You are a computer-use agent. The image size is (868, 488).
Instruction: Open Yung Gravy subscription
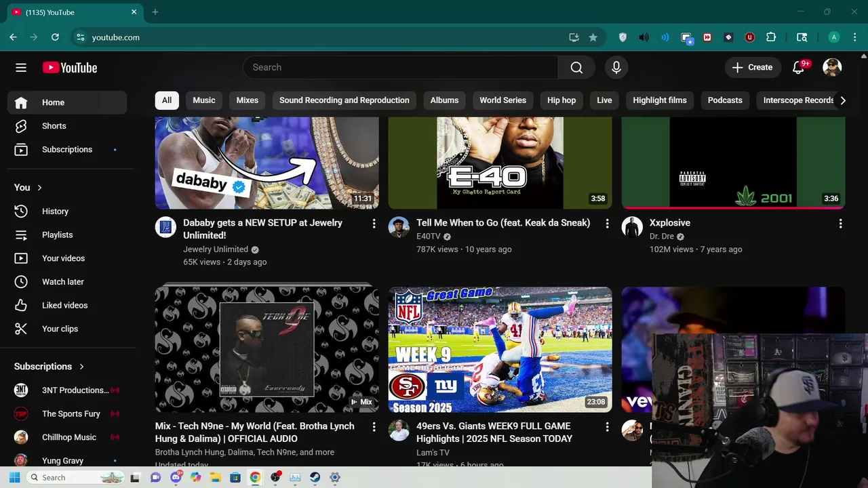pyautogui.click(x=67, y=460)
